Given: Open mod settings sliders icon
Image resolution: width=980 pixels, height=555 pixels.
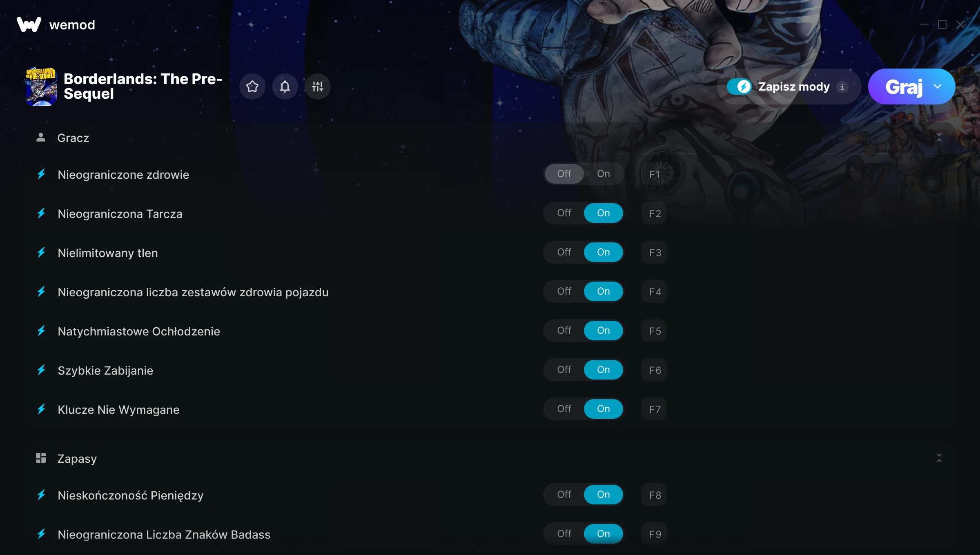Looking at the screenshot, I should [318, 87].
